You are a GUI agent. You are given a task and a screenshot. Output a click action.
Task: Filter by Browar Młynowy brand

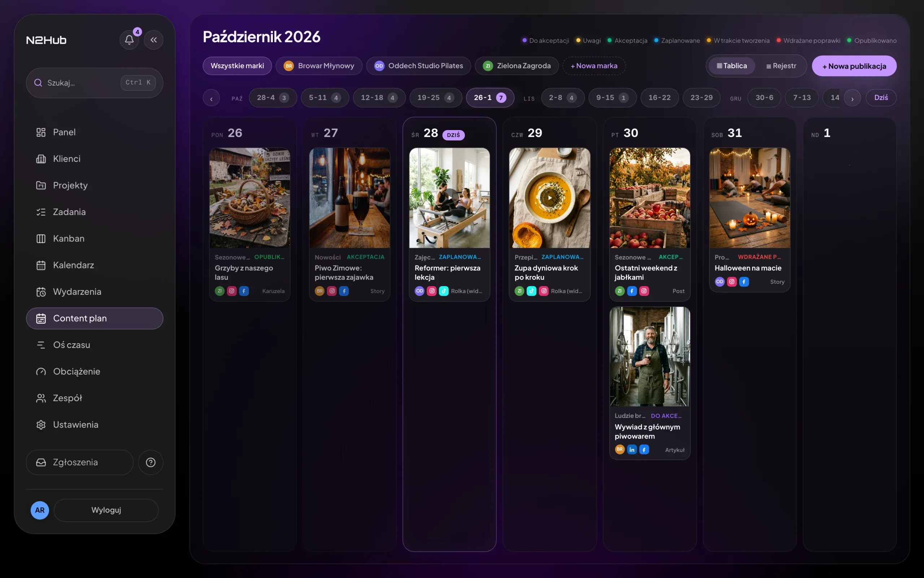[x=319, y=66]
